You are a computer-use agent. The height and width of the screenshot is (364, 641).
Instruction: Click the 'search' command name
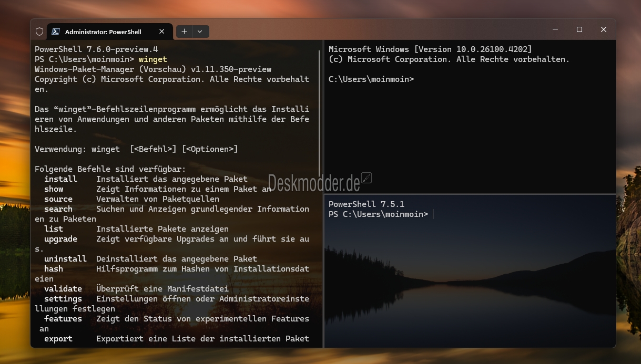pos(58,209)
